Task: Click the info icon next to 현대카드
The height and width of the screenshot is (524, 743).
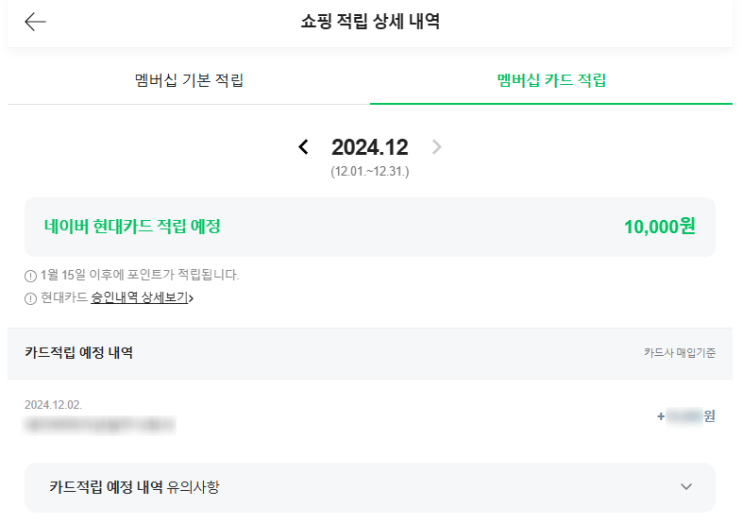Action: [30, 298]
